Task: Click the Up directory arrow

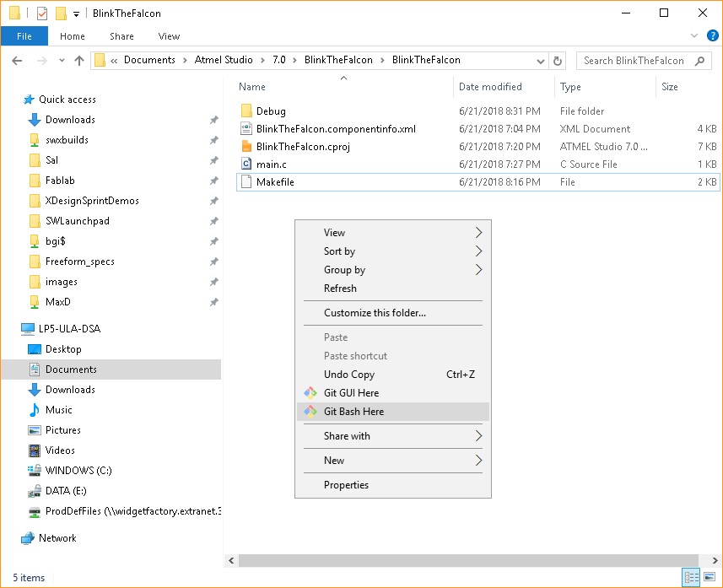Action: (x=79, y=61)
